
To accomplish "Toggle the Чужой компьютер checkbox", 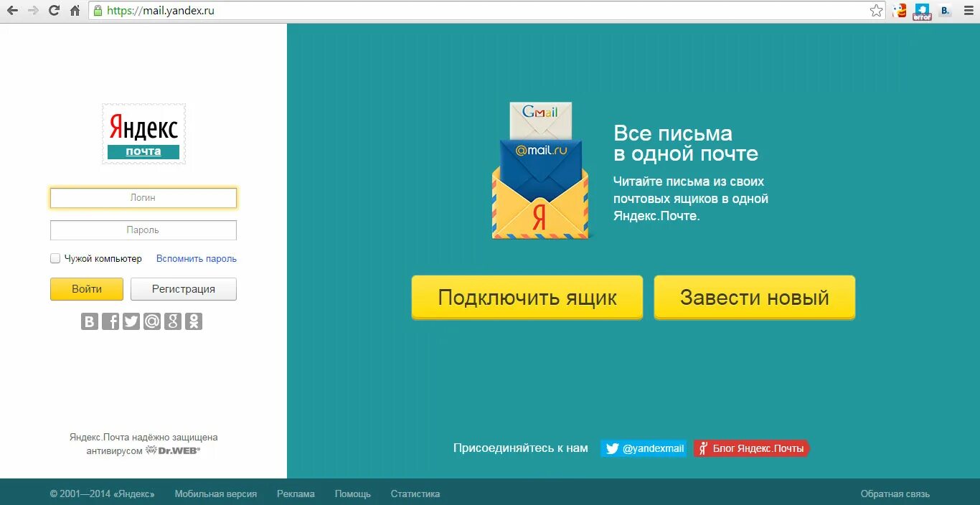I will (x=55, y=258).
